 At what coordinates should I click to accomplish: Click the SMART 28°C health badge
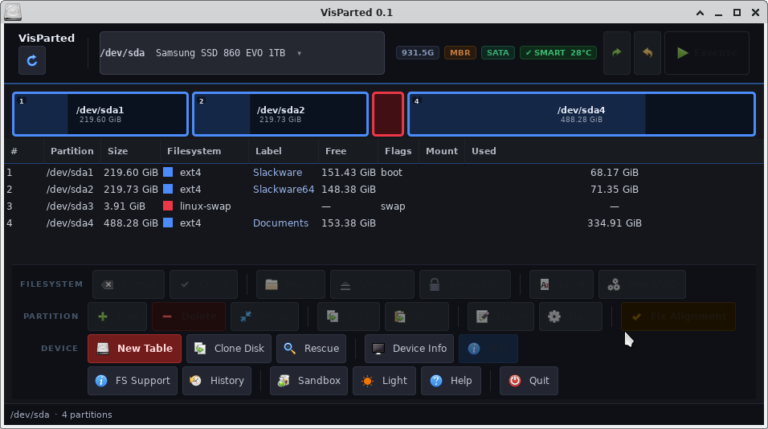(x=558, y=53)
